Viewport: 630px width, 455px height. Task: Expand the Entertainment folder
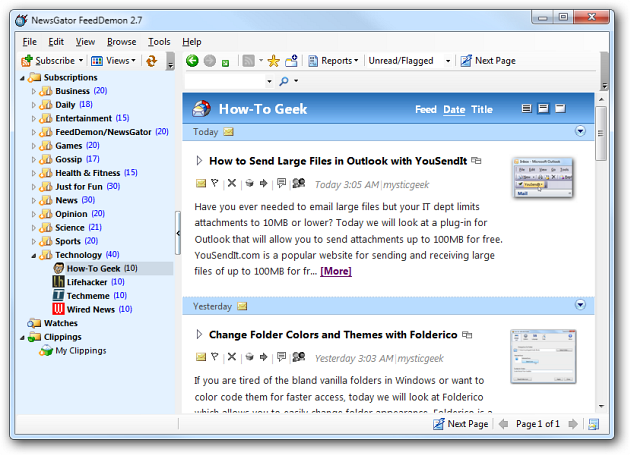tap(34, 119)
